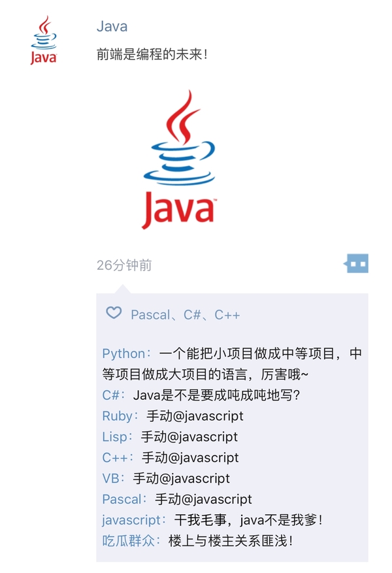Open C++ in the likes list
This screenshot has height=573, width=392.
(227, 315)
